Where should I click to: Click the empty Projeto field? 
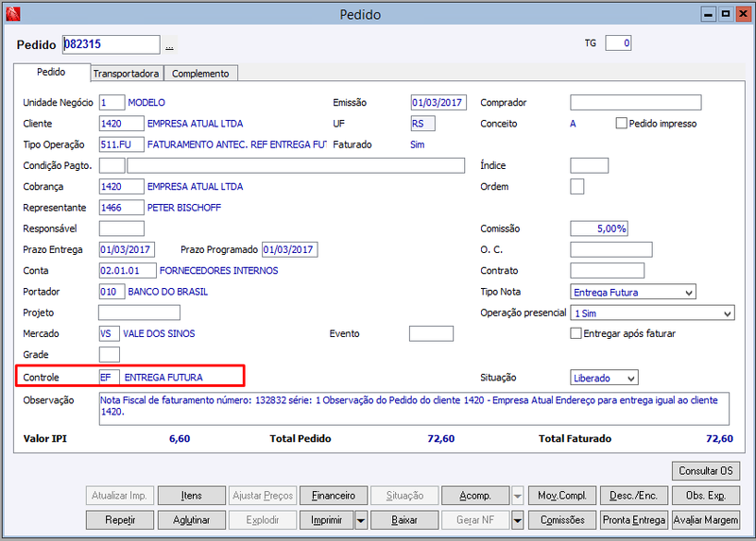(139, 313)
